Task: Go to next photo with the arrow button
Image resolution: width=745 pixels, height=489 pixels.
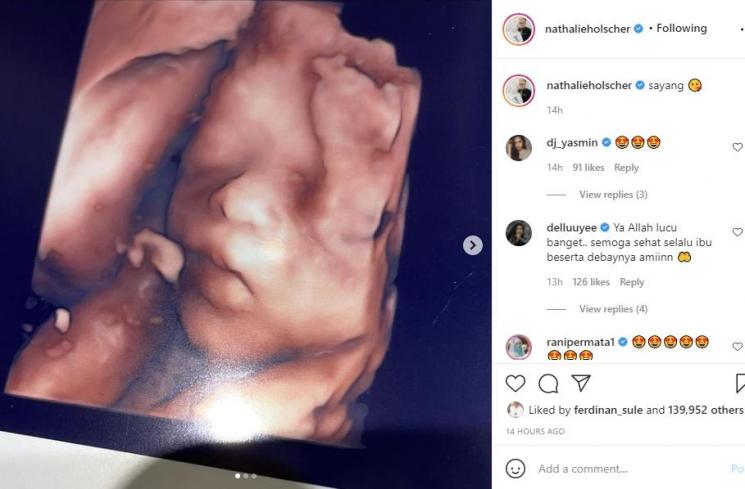Action: [x=473, y=245]
